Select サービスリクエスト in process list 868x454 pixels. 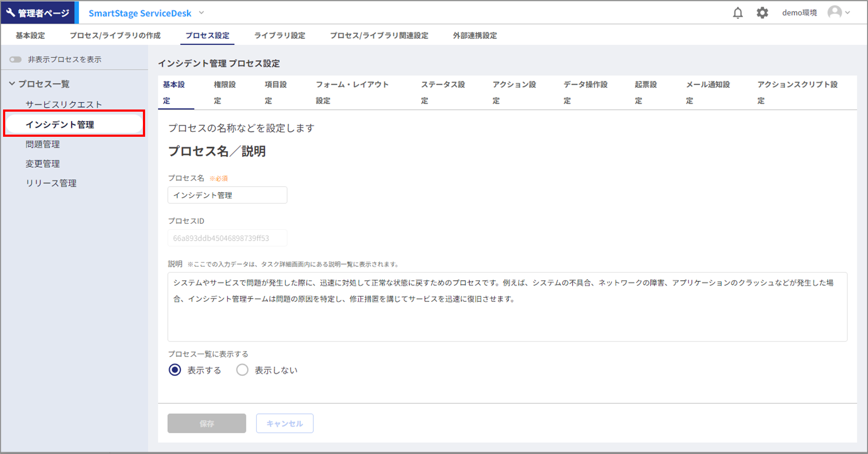coord(64,104)
